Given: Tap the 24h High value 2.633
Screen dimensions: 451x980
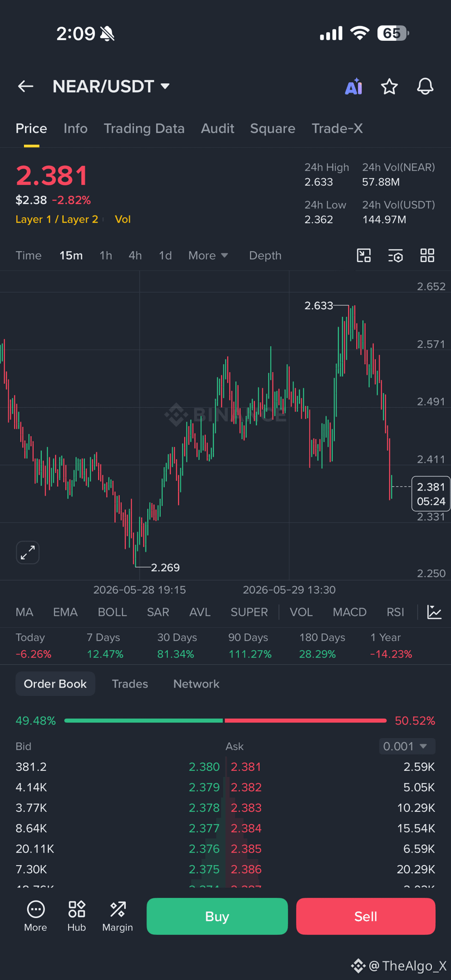Looking at the screenshot, I should click(319, 182).
